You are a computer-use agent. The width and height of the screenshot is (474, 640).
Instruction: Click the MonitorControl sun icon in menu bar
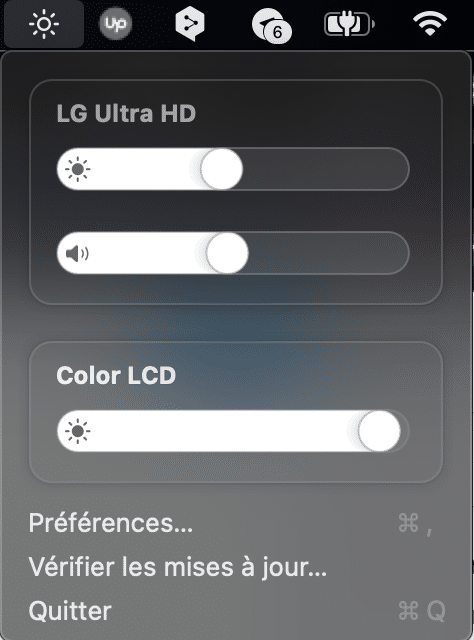coord(44,24)
